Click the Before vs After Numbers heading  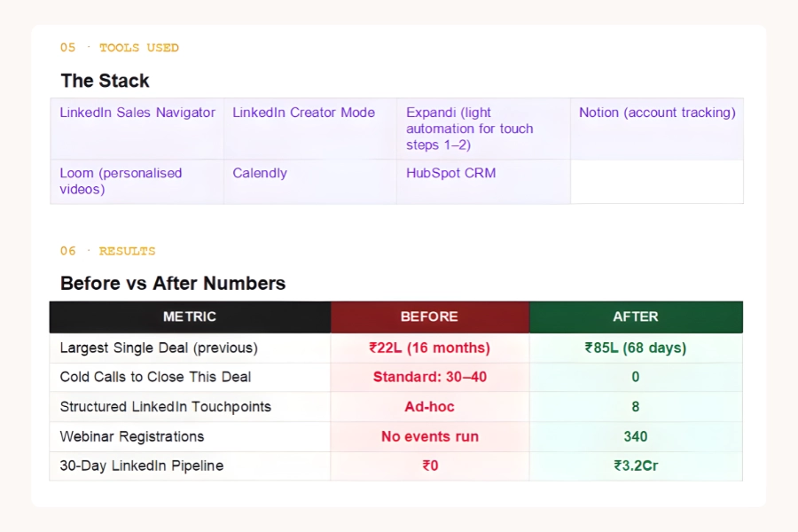click(172, 284)
